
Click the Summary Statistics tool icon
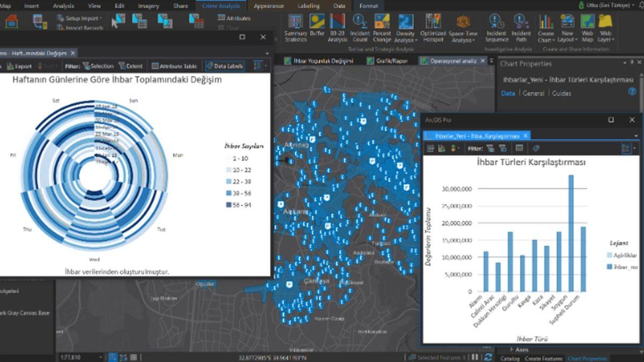pyautogui.click(x=295, y=22)
